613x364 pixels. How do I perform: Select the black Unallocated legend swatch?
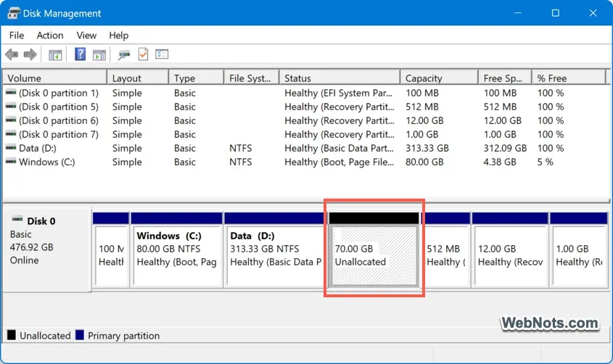(12, 335)
